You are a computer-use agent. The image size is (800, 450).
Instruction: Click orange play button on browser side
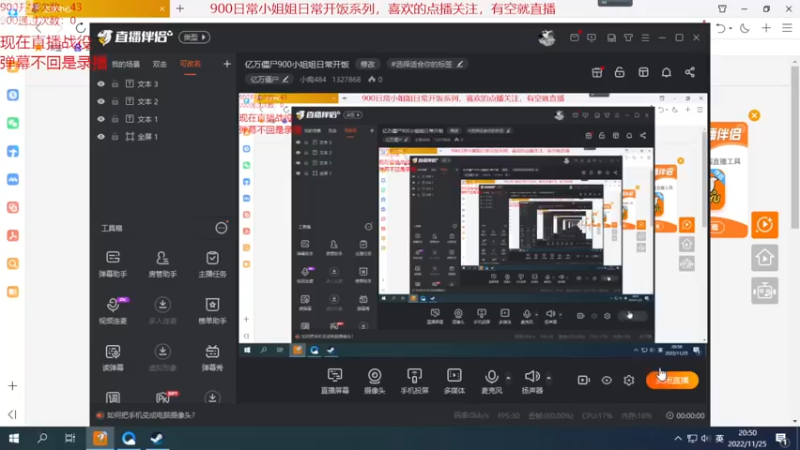point(764,224)
